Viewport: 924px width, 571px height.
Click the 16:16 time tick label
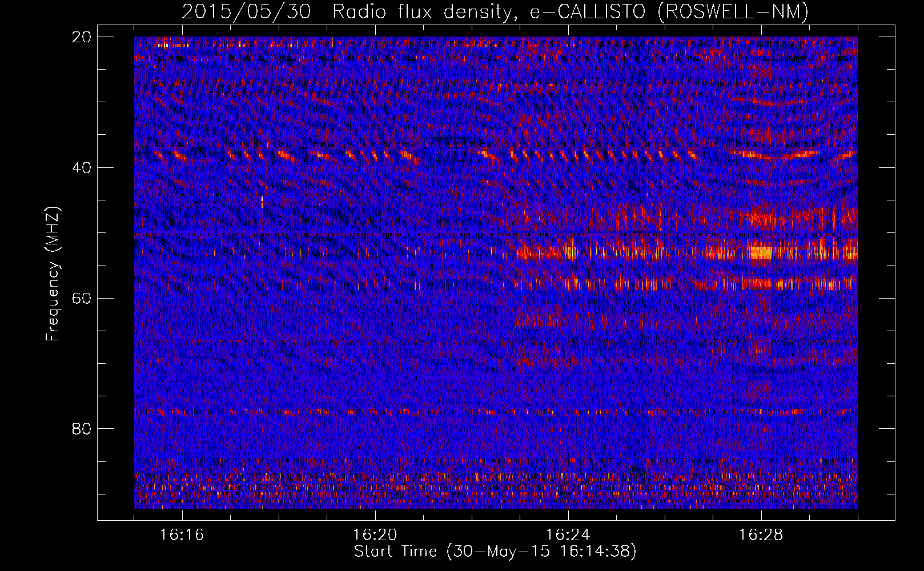(182, 535)
